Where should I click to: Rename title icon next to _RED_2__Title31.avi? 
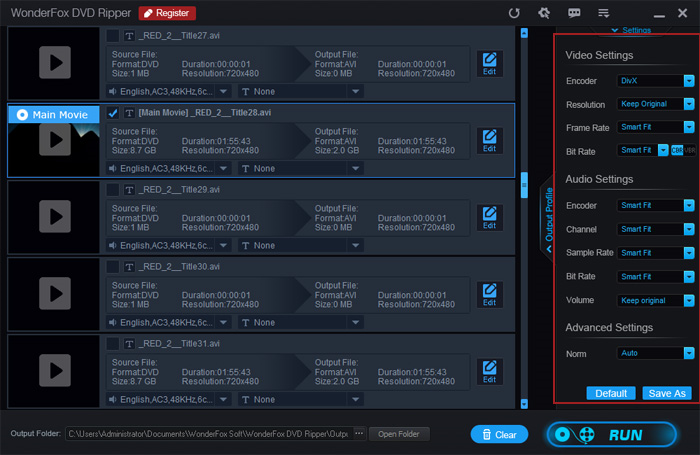click(x=129, y=344)
